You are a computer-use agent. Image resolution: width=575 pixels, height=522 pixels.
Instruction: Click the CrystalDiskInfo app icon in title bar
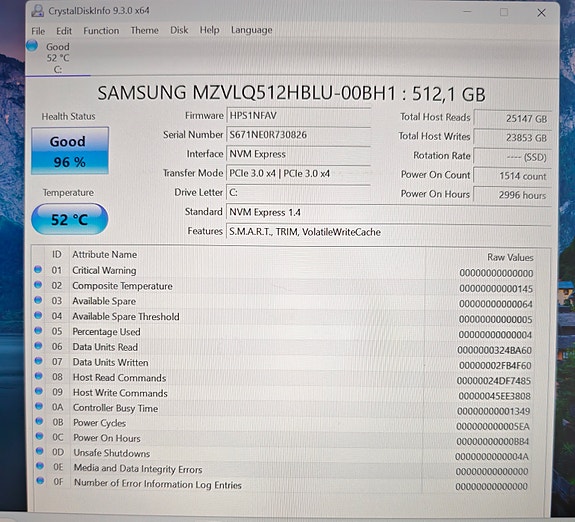[37, 11]
